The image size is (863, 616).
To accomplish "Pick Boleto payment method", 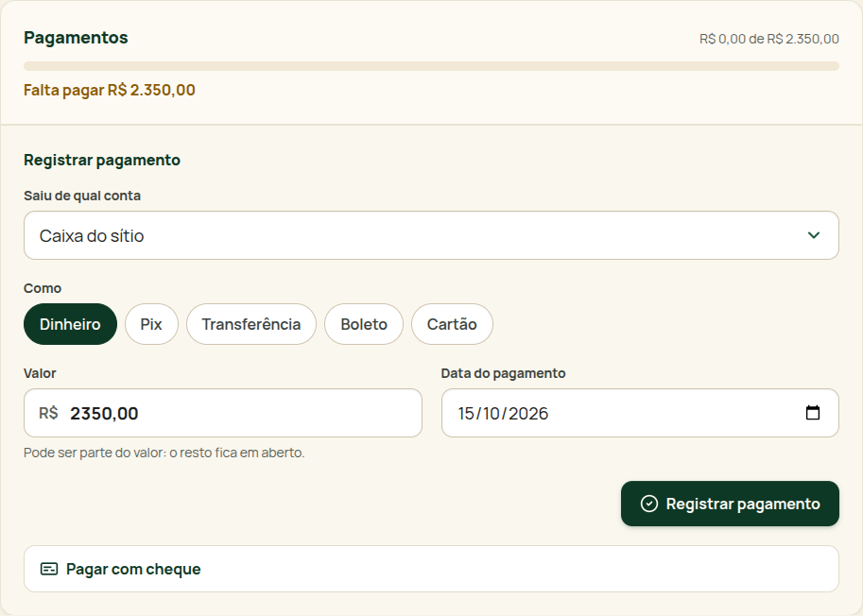I will (364, 324).
